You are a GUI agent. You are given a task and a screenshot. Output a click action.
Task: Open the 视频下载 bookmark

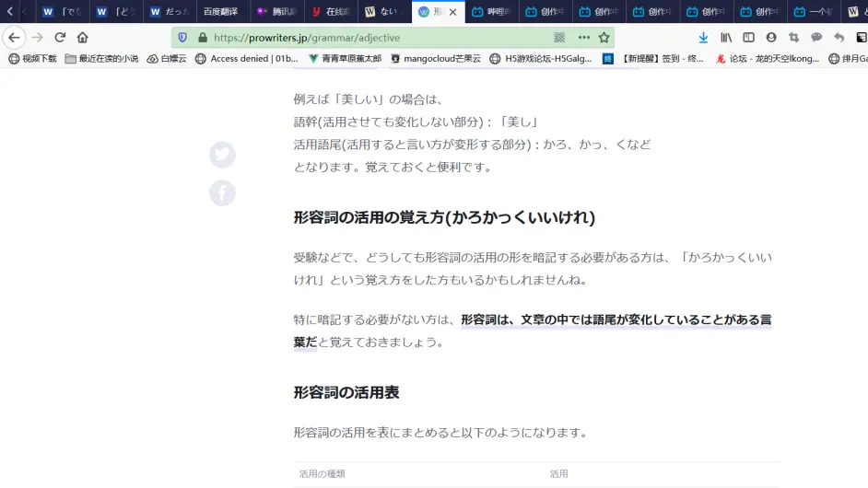[x=32, y=59]
